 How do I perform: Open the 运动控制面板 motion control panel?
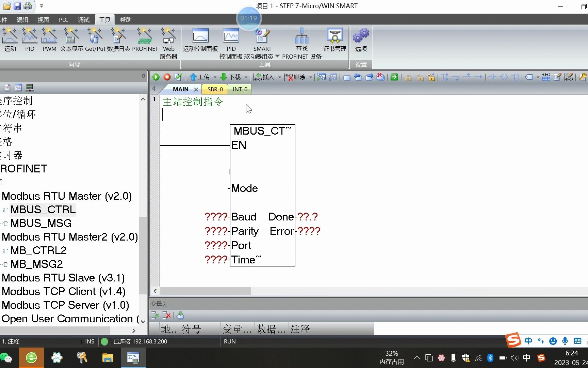click(200, 40)
